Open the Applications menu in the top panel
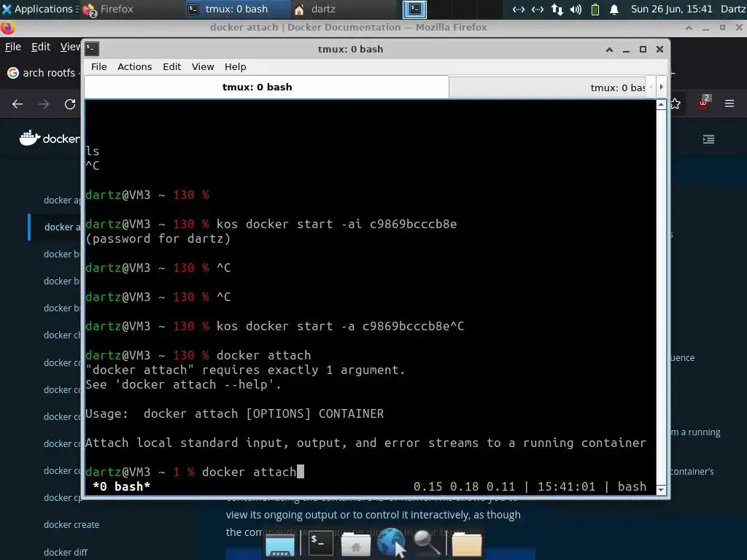Image resolution: width=747 pixels, height=560 pixels. (39, 9)
